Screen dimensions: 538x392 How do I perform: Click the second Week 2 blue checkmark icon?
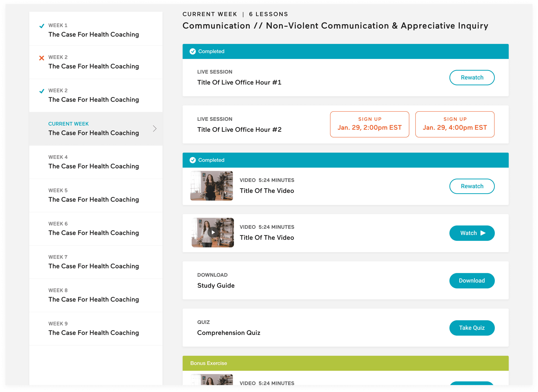42,91
